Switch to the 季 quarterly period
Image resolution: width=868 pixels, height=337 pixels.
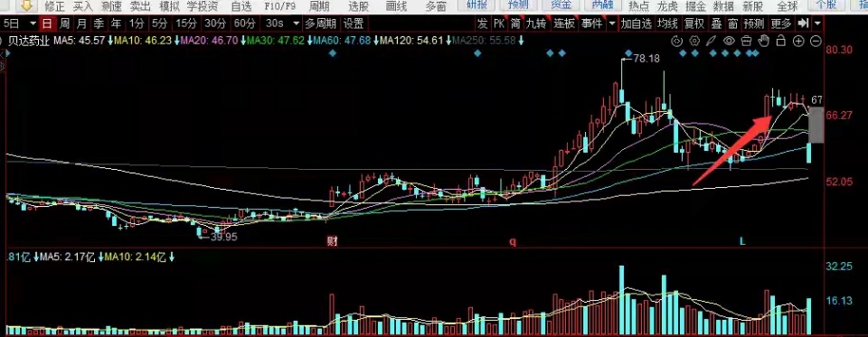coord(99,23)
